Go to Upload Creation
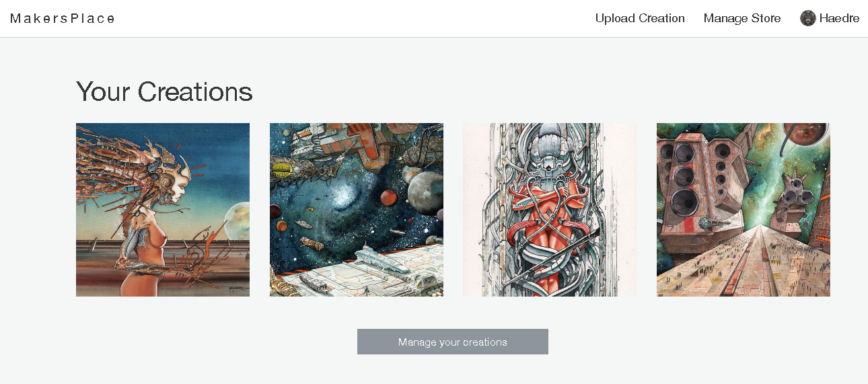This screenshot has width=868, height=384. (x=640, y=18)
